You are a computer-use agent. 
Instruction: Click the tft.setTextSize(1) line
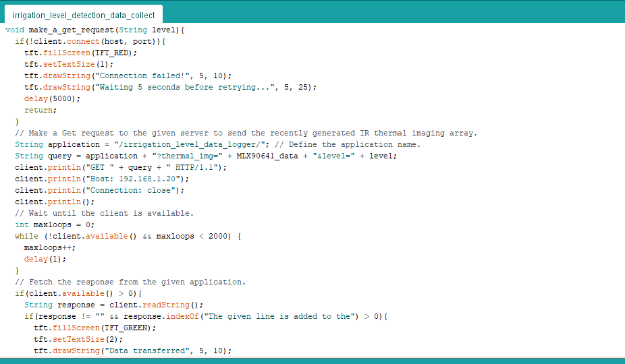pyautogui.click(x=69, y=64)
